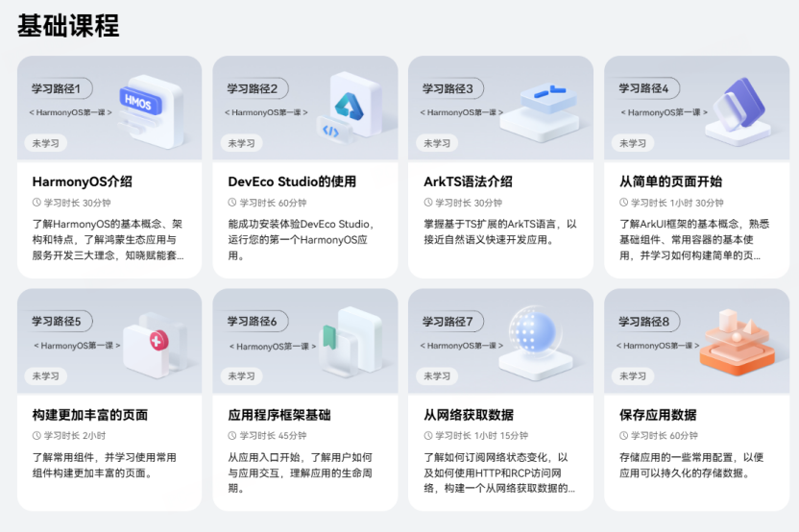Click description starting 存储应用的一些常用配置
The height and width of the screenshot is (532, 799).
coord(691,465)
